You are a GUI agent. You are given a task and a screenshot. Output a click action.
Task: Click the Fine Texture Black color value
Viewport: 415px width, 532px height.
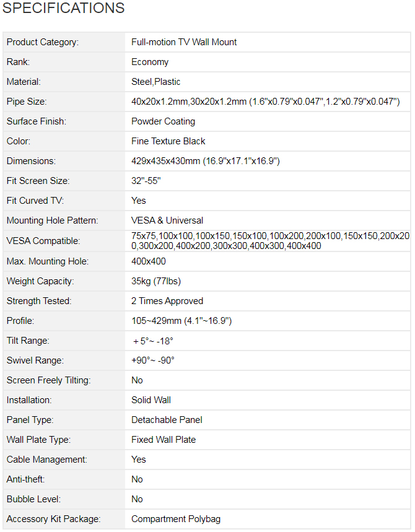[168, 141]
